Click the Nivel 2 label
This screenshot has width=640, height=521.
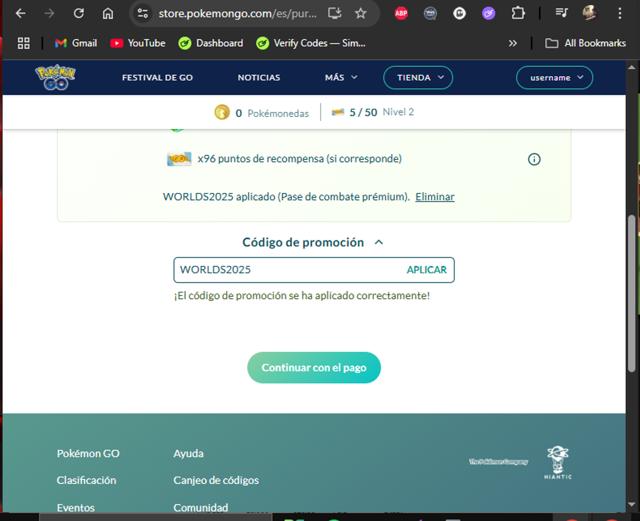pyautogui.click(x=398, y=112)
